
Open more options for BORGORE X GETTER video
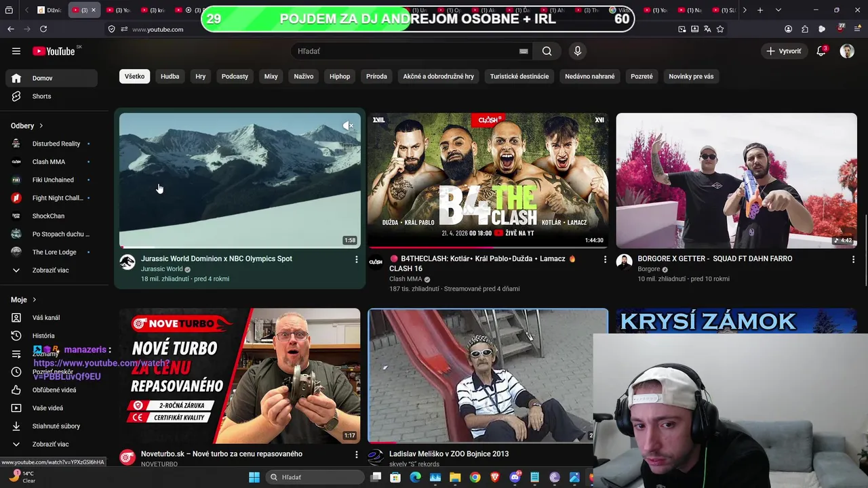coord(853,260)
